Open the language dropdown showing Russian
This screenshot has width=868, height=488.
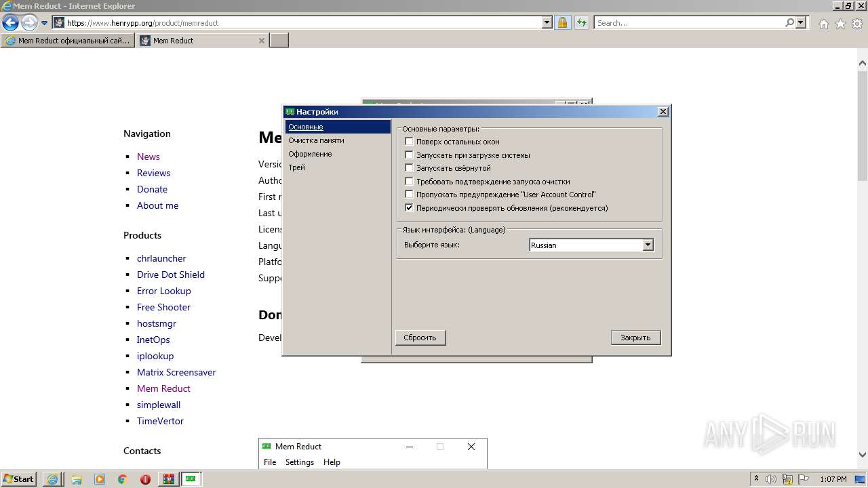point(591,245)
